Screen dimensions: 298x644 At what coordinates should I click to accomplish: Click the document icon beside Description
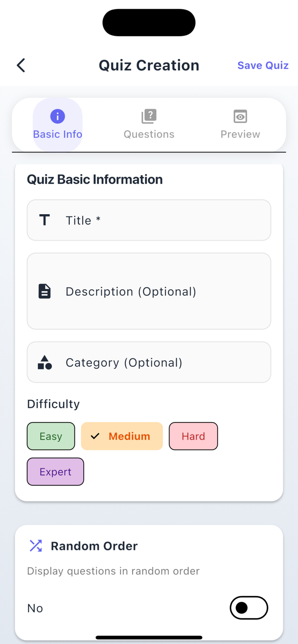tap(44, 291)
